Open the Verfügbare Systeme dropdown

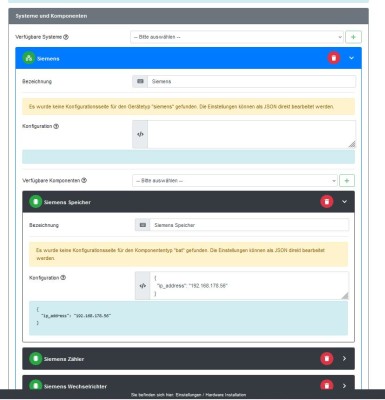(x=237, y=37)
